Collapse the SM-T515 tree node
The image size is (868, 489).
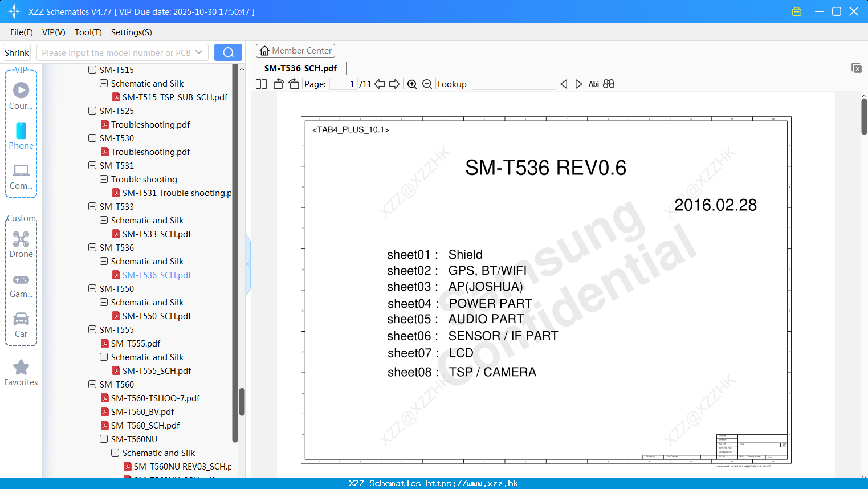tap(92, 70)
